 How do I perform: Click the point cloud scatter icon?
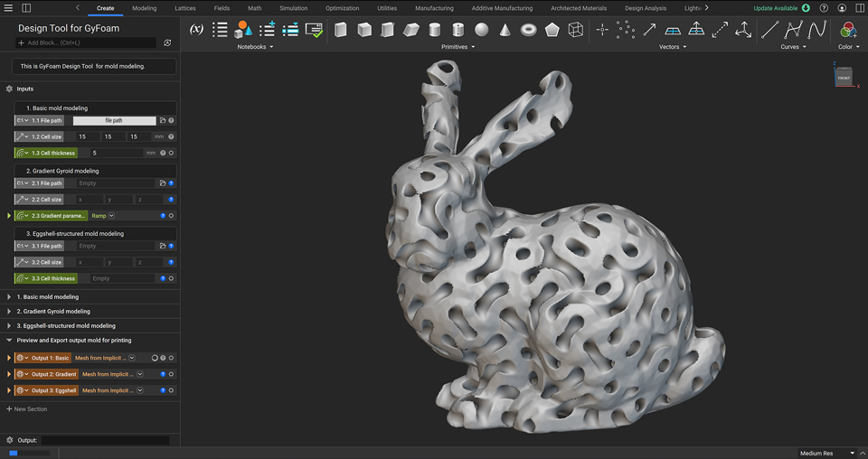coord(626,30)
